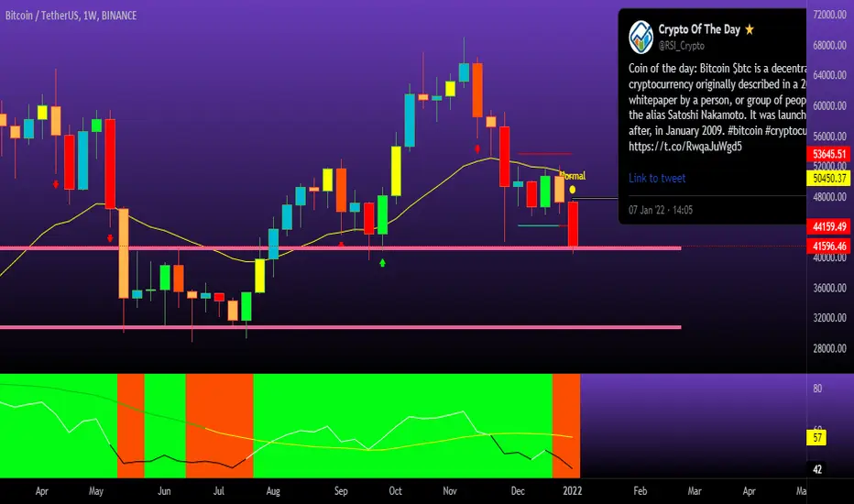This screenshot has height=504, width=854.
Task: Click the Mar label on time axis
Action: 695,491
